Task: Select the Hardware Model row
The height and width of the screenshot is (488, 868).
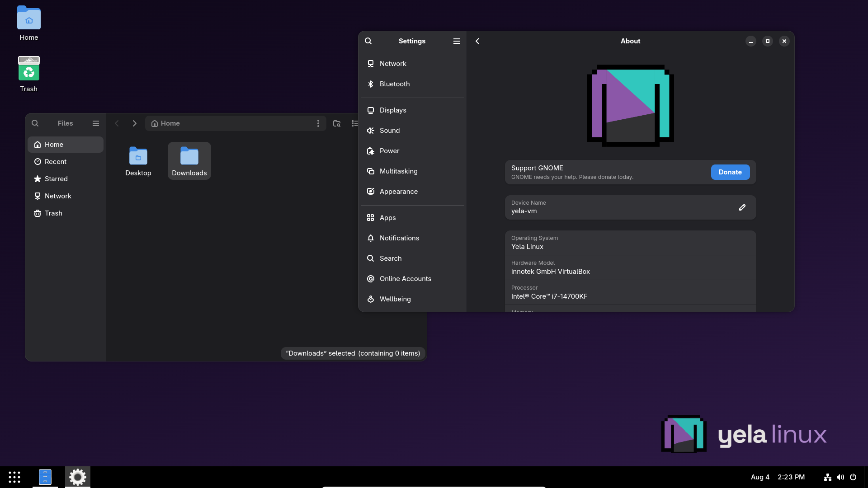Action: [x=630, y=267]
